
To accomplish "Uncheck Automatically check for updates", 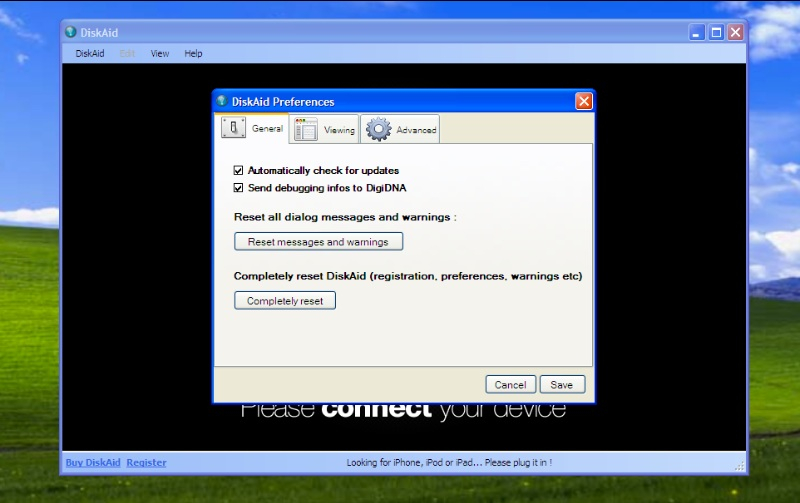I will tap(239, 171).
